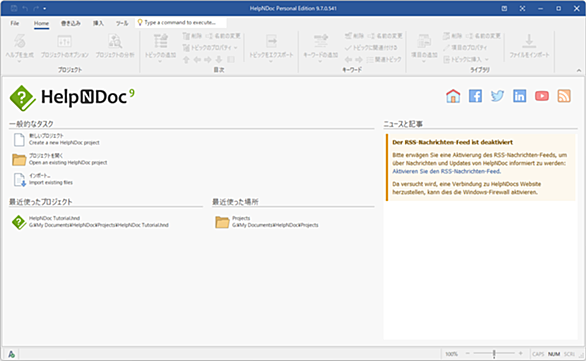Screen dimensions: 586x361
Task: Open the YouTube channel icon
Action: coord(542,96)
